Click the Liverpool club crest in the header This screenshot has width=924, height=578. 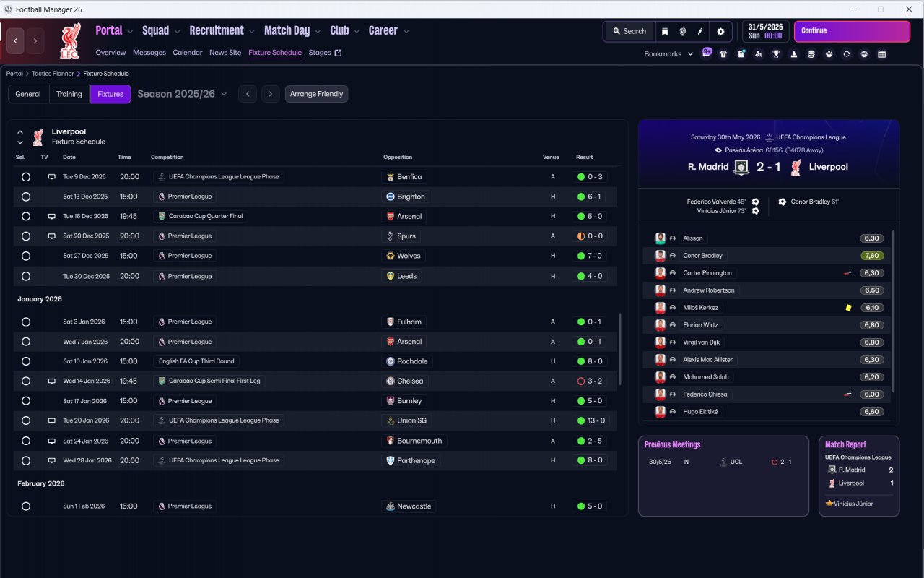pyautogui.click(x=70, y=40)
